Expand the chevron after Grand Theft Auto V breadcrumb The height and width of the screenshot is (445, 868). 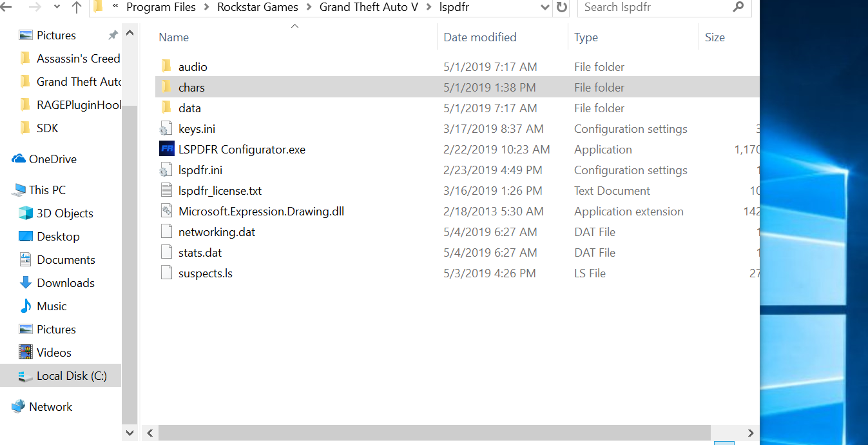pyautogui.click(x=429, y=8)
